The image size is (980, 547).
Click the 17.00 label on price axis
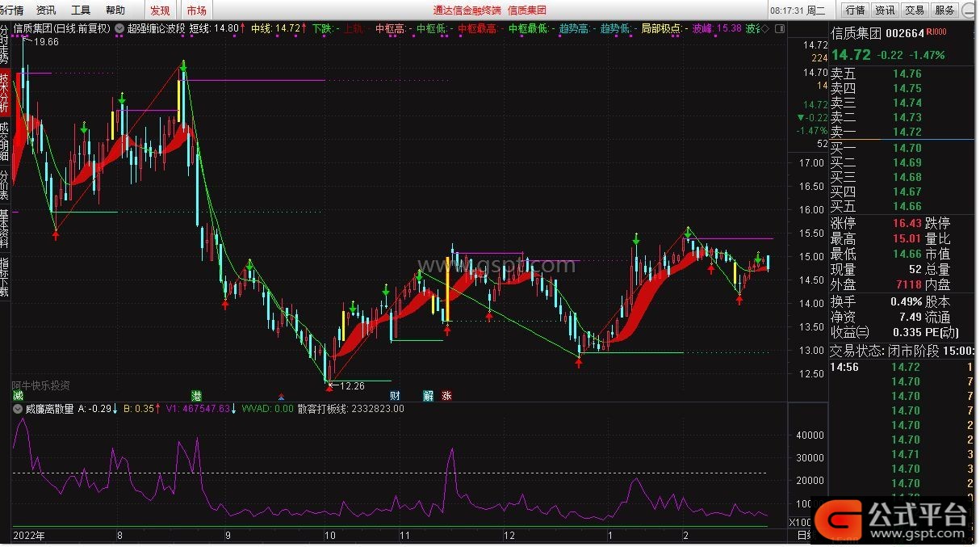coord(810,163)
